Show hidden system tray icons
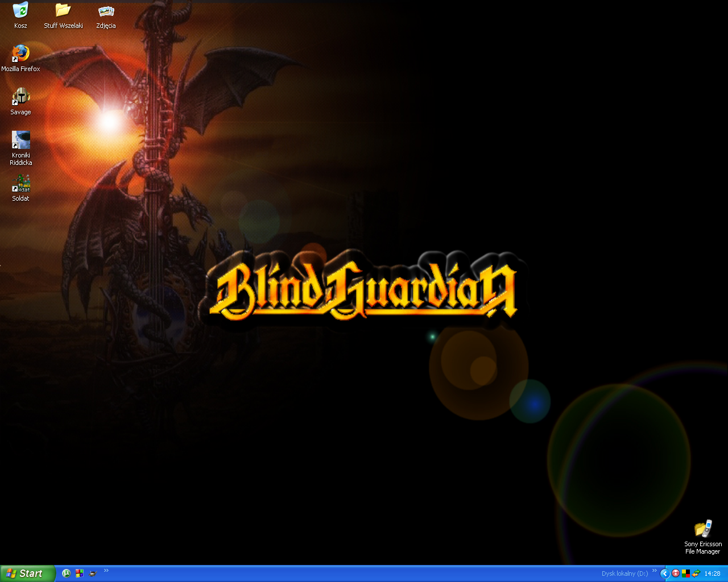This screenshot has width=728, height=582. click(664, 573)
